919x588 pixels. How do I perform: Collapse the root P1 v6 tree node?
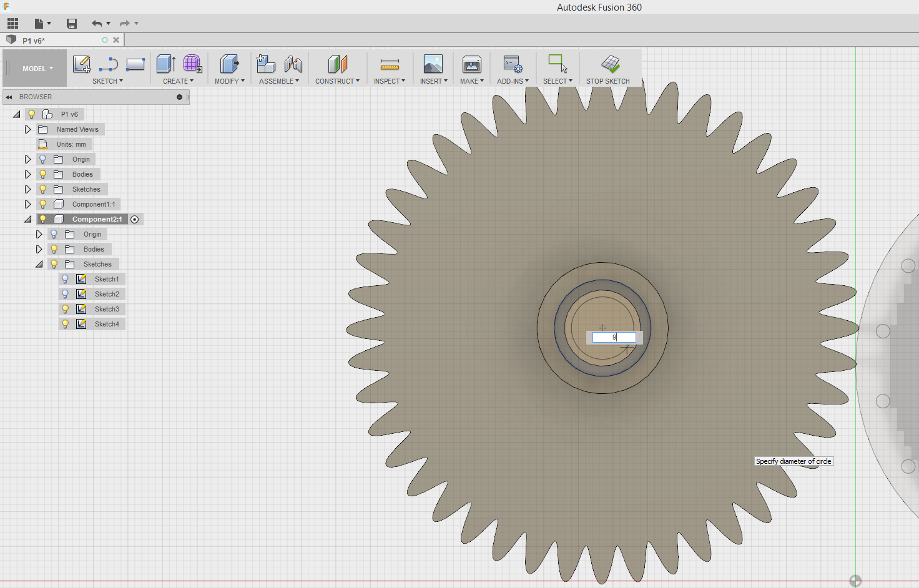(17, 114)
